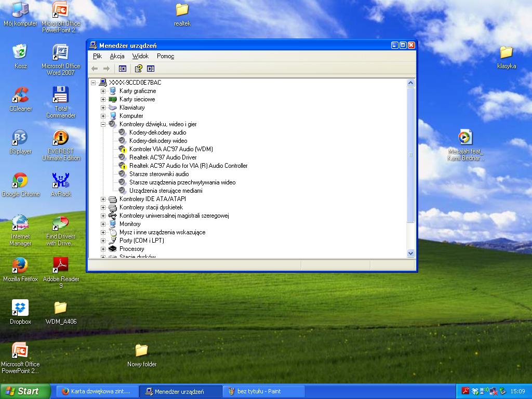532x399 pixels.
Task: Expand Monitory node
Action: [103, 224]
